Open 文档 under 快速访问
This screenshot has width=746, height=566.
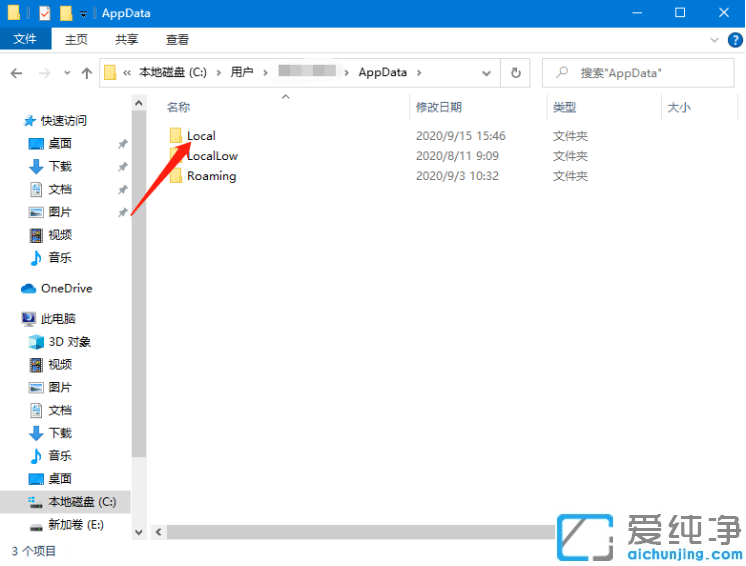coord(60,189)
